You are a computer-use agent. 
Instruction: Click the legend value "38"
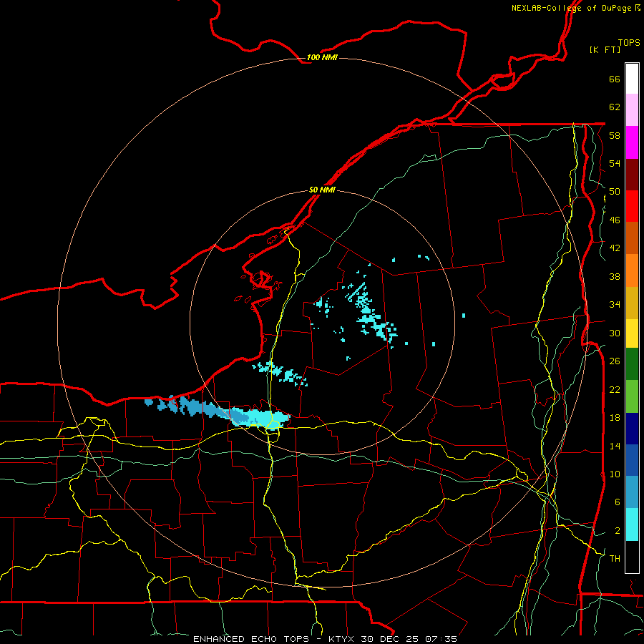615,276
